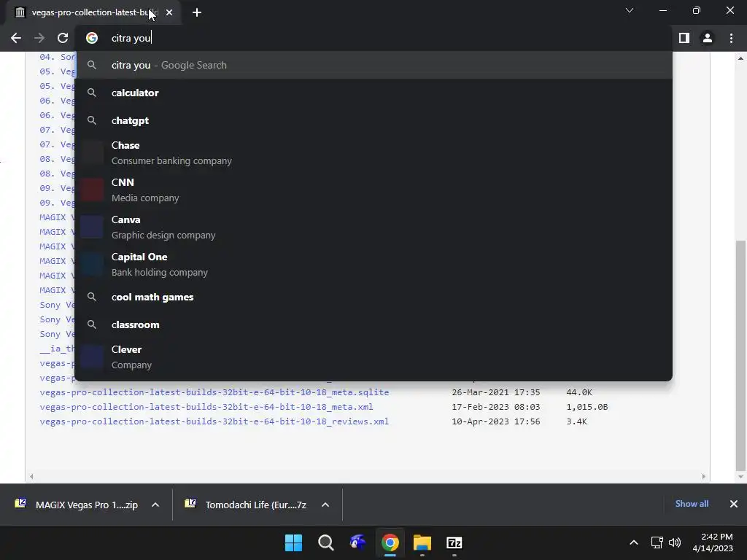747x560 pixels.
Task: Click the Chrome taskbar icon
Action: [x=390, y=542]
